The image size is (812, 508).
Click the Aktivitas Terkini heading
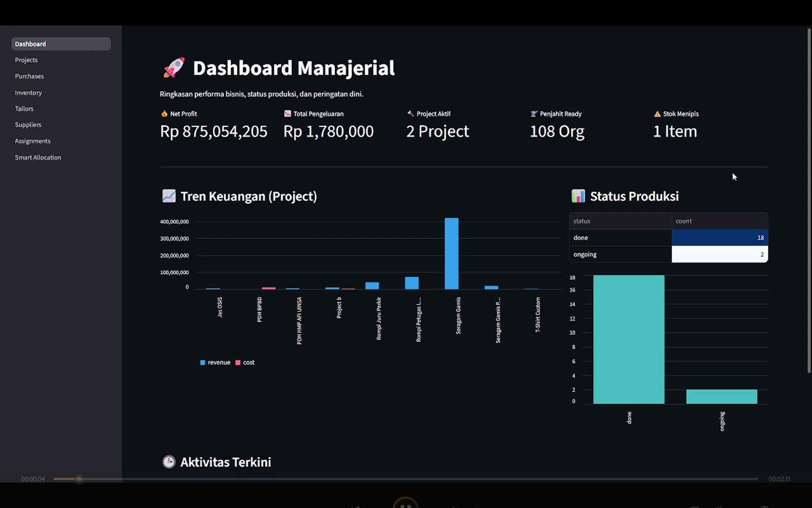(x=226, y=462)
